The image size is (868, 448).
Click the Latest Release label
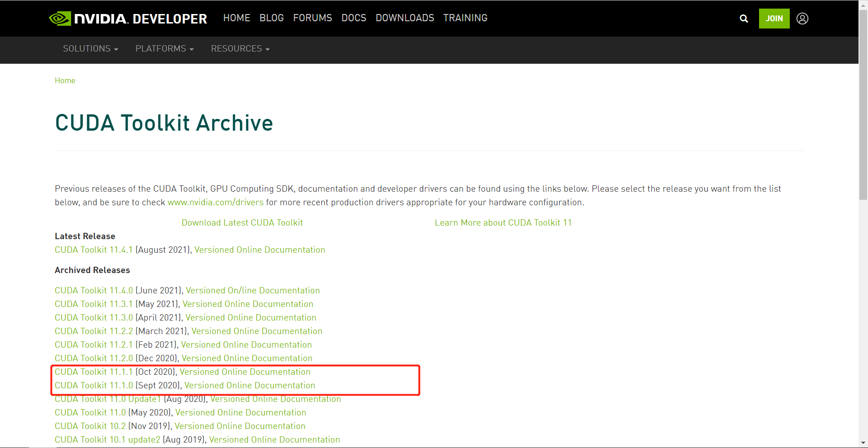85,236
